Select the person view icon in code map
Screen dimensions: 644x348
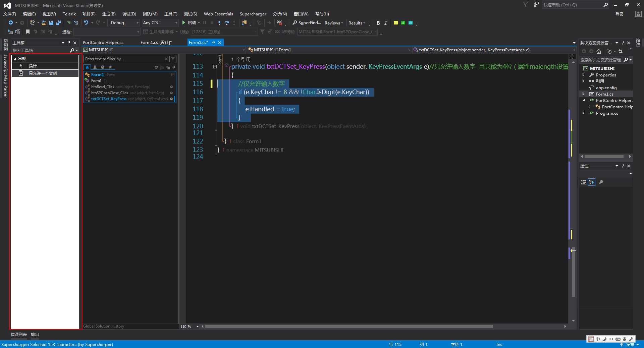[95, 67]
